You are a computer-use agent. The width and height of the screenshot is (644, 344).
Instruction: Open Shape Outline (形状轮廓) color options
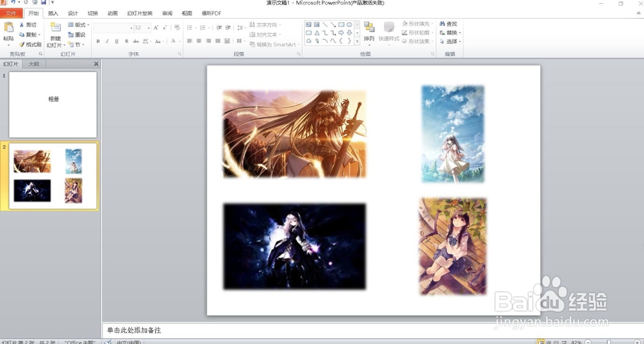click(x=418, y=32)
